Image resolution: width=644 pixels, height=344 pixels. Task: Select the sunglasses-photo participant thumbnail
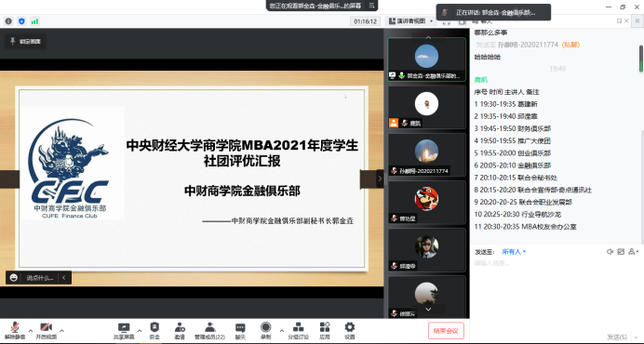pos(426,250)
